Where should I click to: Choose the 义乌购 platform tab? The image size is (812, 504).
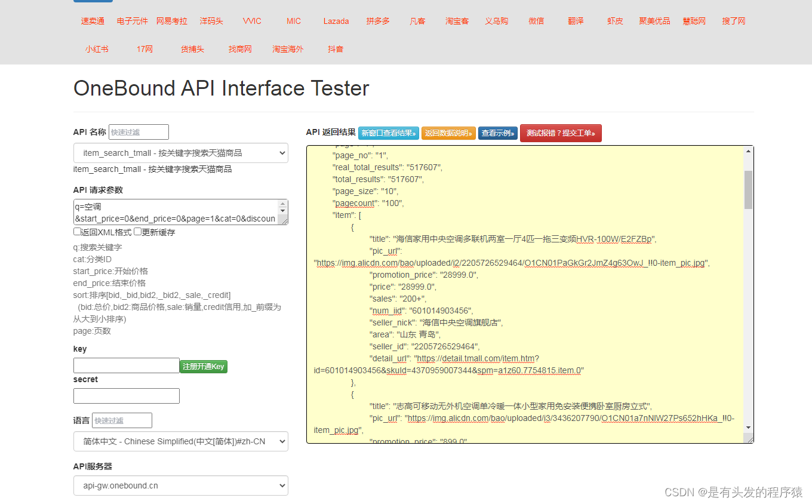(x=497, y=21)
